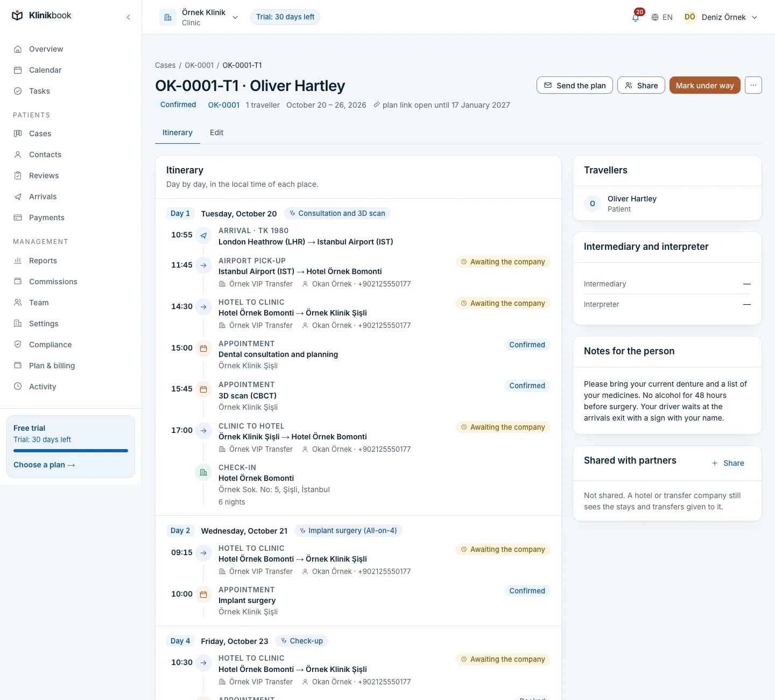Click the plan link open until 17 January 2027 text

(x=441, y=105)
